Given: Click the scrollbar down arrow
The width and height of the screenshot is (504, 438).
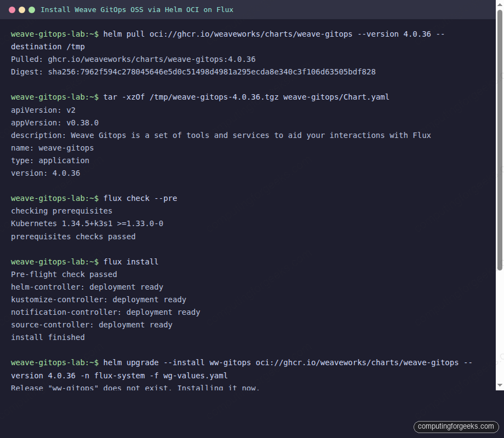Looking at the screenshot, I should [500, 385].
